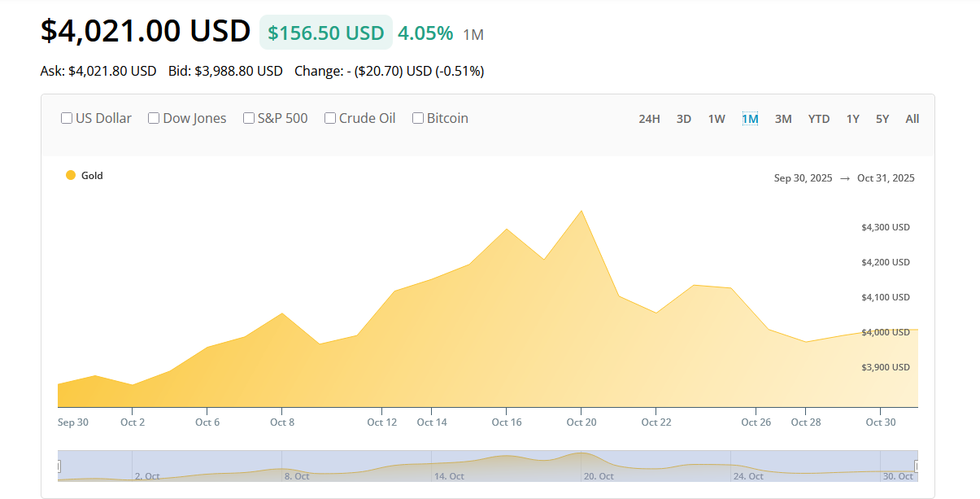Click the Oct 8 axis label
Screen dimensions: 980x499
coord(282,422)
